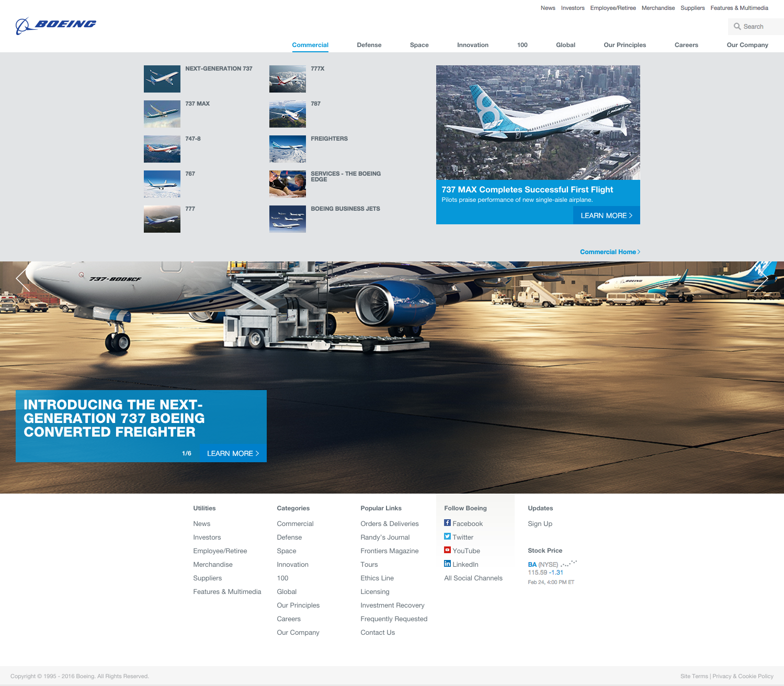Open the Contact Us link
The image size is (784, 686).
[377, 632]
